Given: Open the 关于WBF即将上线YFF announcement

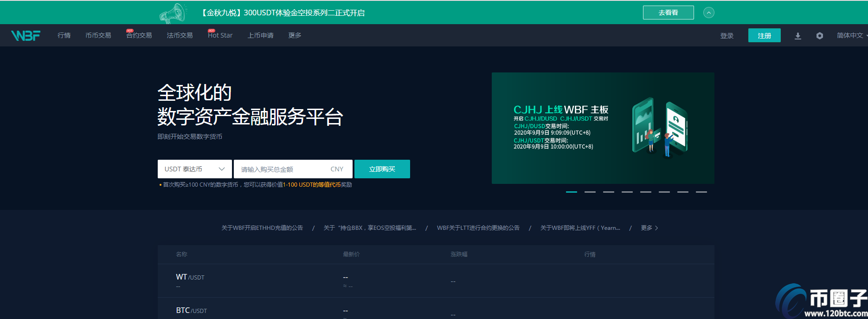Looking at the screenshot, I should pos(580,228).
